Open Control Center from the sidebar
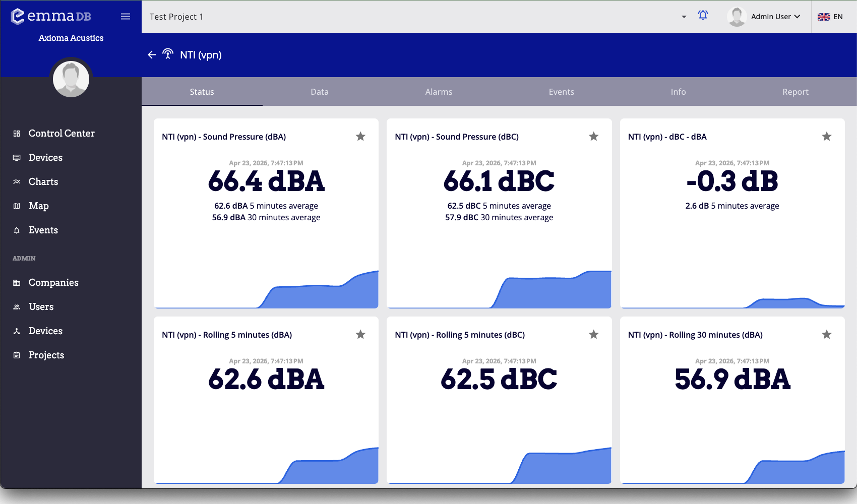This screenshot has width=857, height=504. tap(61, 133)
